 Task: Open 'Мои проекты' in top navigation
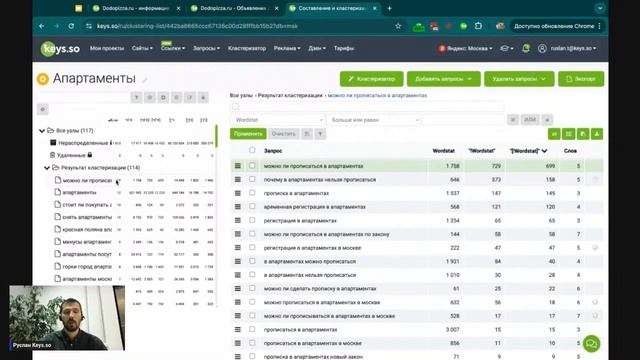[x=107, y=48]
